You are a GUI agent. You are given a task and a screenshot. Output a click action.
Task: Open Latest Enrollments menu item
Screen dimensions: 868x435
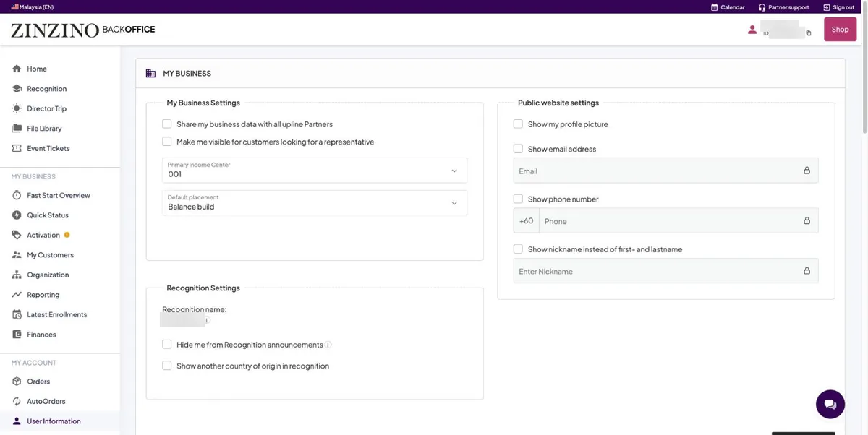[x=56, y=314]
